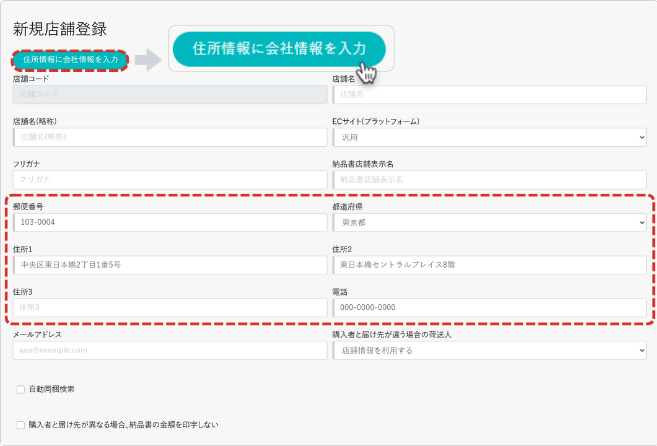Screen dimensions: 657x446
Task: Focus the 納品書店舗表示名 input
Action: [x=489, y=179]
